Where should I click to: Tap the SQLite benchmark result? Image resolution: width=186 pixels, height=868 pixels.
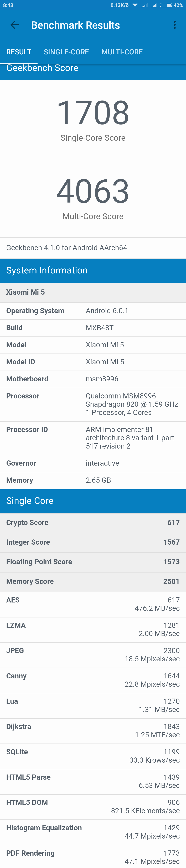pos(93,756)
